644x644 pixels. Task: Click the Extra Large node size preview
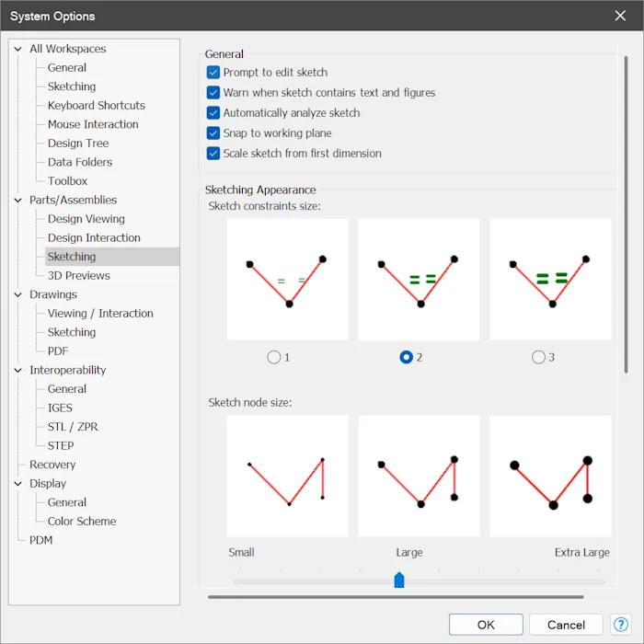click(550, 476)
